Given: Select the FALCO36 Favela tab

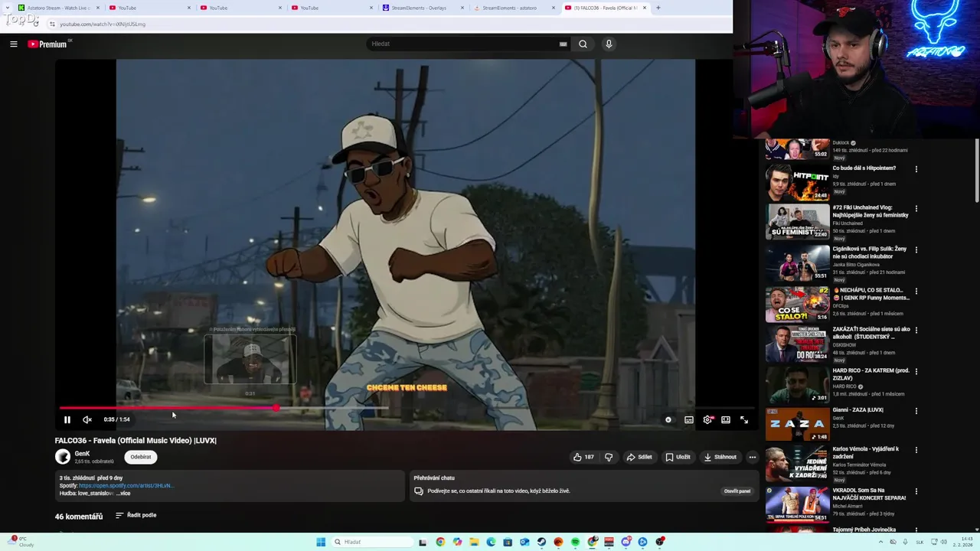Looking at the screenshot, I should pyautogui.click(x=604, y=8).
